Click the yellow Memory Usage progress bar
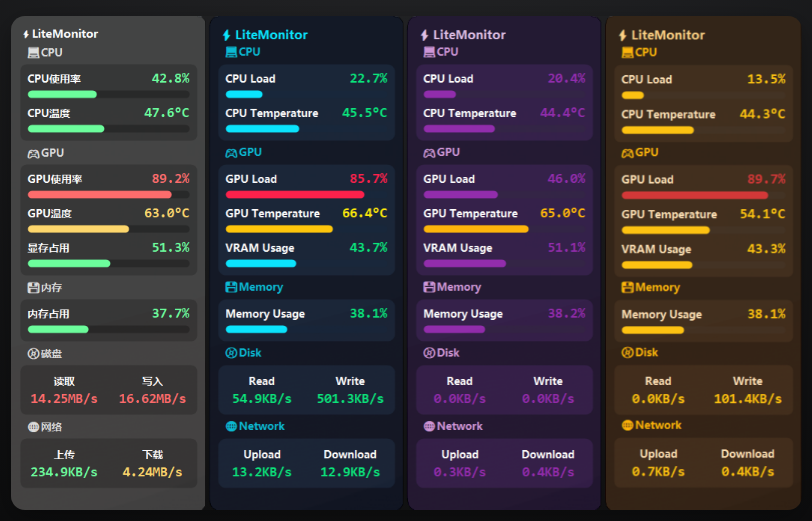The width and height of the screenshot is (812, 521). [653, 330]
